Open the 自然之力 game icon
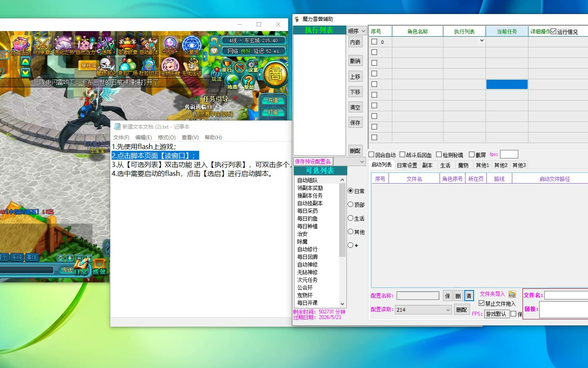This screenshot has height=368, width=588. pyautogui.click(x=85, y=45)
